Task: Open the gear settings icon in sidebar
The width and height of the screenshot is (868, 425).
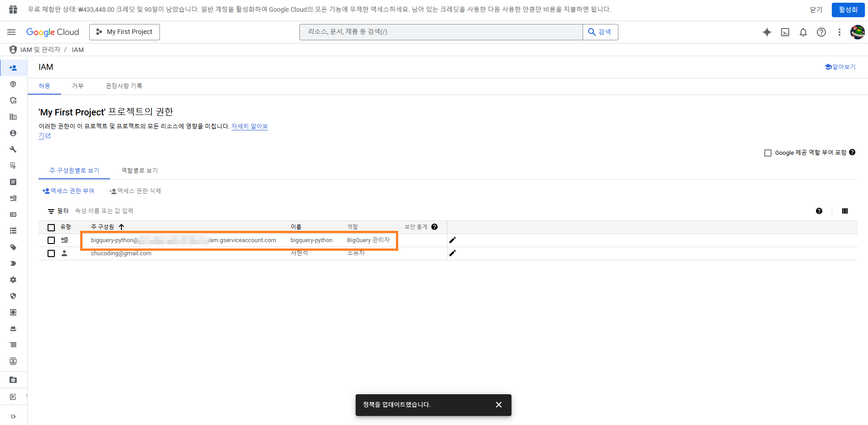Action: coord(13,280)
